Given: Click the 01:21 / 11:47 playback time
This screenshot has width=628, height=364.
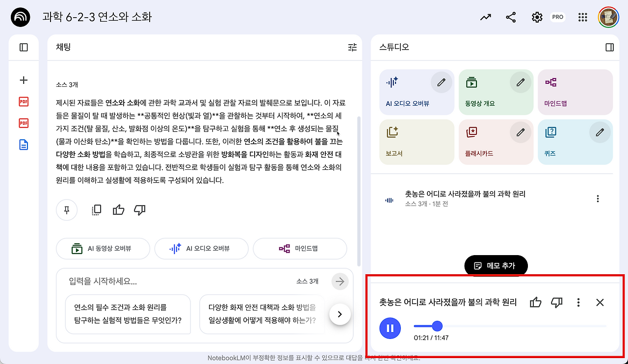Looking at the screenshot, I should (x=431, y=338).
